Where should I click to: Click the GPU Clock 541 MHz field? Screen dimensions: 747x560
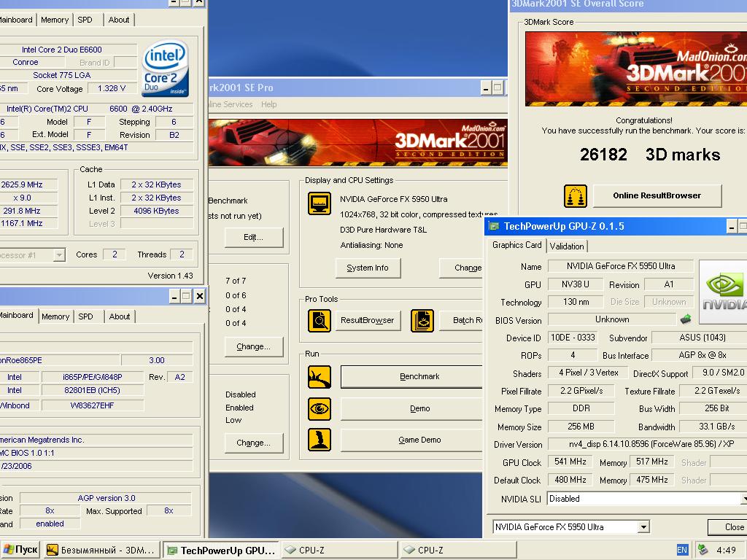(x=570, y=462)
